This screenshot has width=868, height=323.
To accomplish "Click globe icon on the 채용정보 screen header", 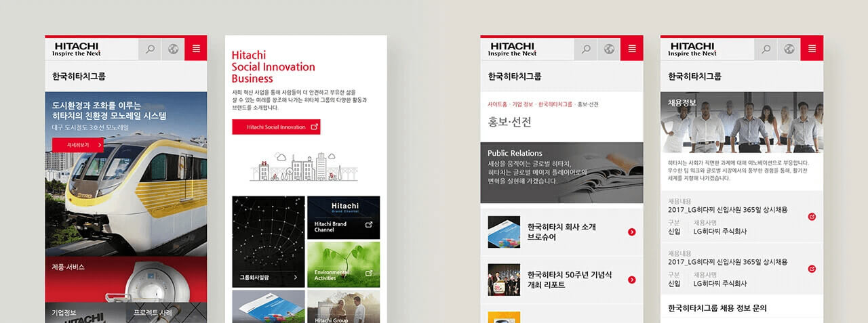I will [789, 49].
